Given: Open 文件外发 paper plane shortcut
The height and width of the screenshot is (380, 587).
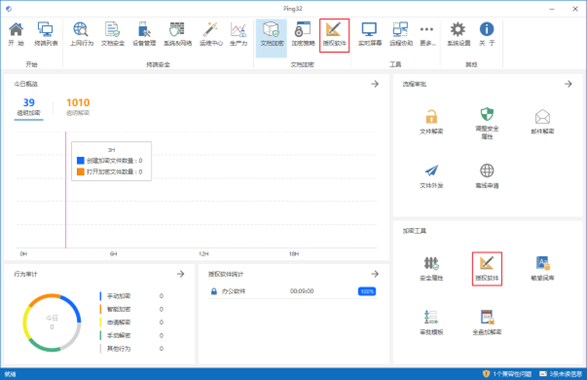Looking at the screenshot, I should click(431, 176).
